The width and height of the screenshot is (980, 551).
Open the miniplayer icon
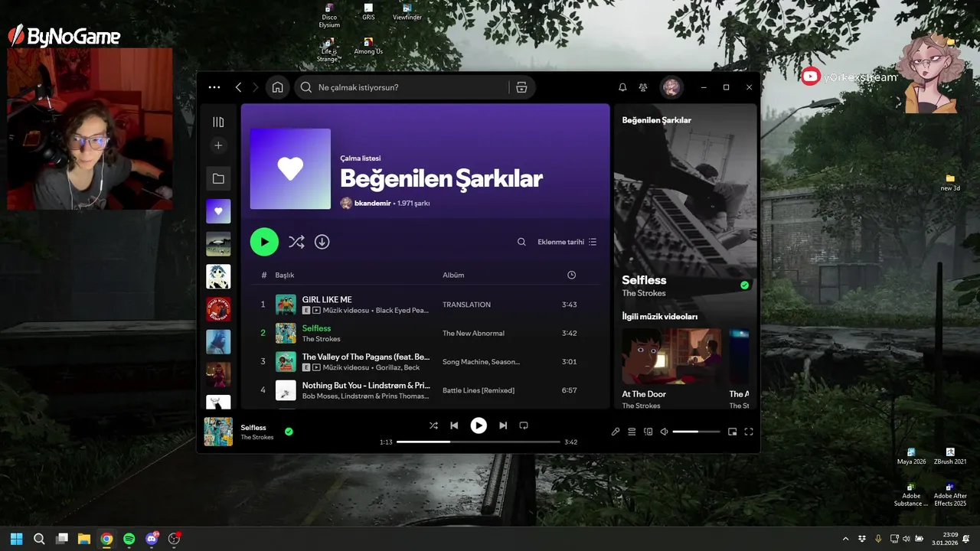click(x=732, y=432)
